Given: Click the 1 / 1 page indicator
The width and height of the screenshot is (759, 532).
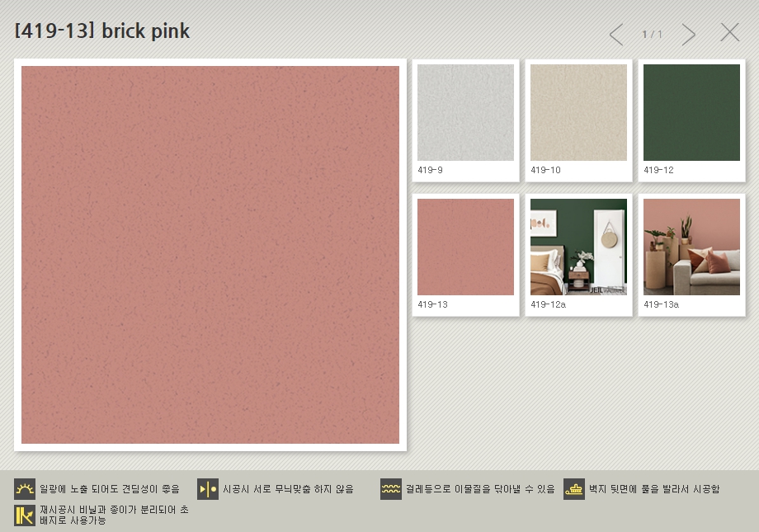Looking at the screenshot, I should coord(653,35).
